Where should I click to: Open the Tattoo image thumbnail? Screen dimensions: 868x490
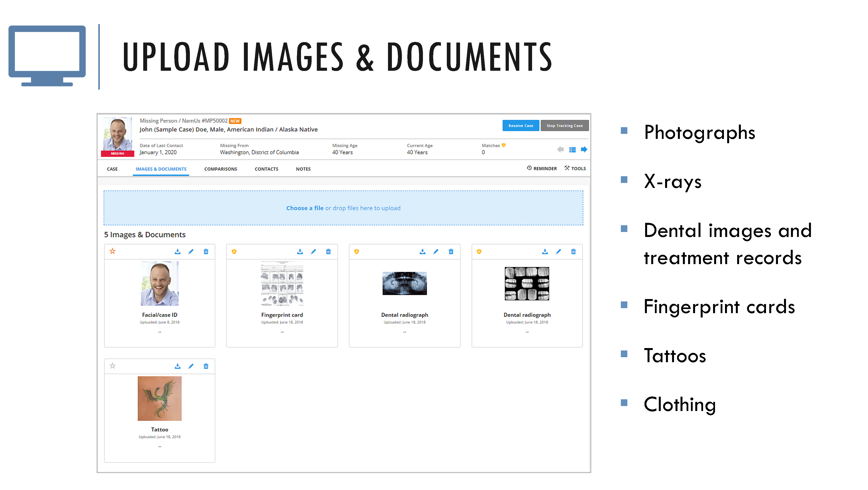pyautogui.click(x=159, y=399)
